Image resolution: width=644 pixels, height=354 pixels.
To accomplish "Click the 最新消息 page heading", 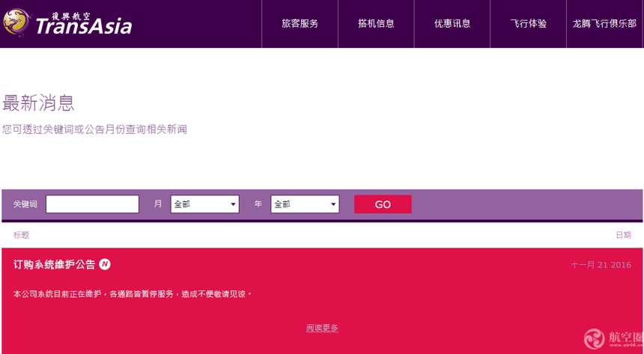I will tap(38, 103).
